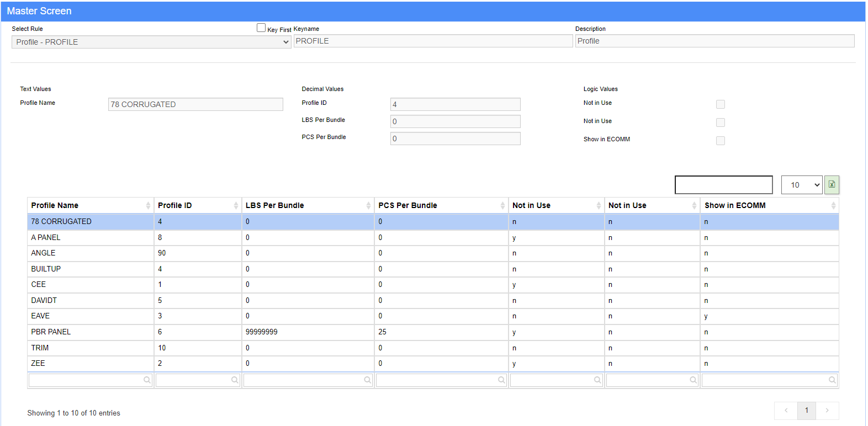Select the EAVE table row

pyautogui.click(x=40, y=316)
